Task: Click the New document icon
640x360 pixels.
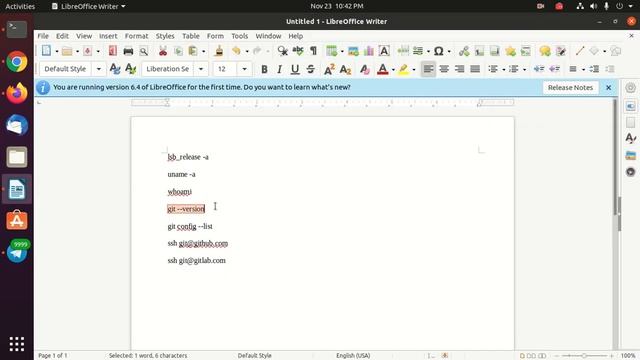Action: 47,51
